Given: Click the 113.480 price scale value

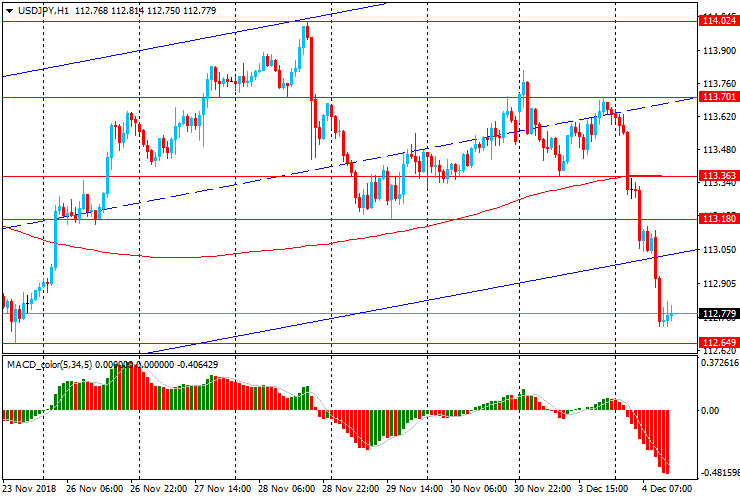Looking at the screenshot, I should click(x=720, y=150).
